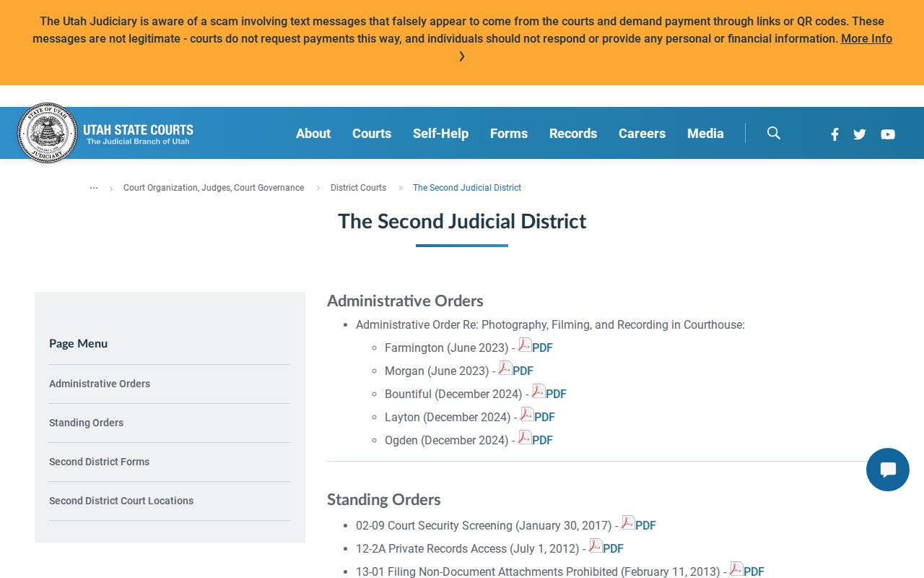Click the Administrative Orders section heading
The image size is (924, 578).
pos(405,301)
